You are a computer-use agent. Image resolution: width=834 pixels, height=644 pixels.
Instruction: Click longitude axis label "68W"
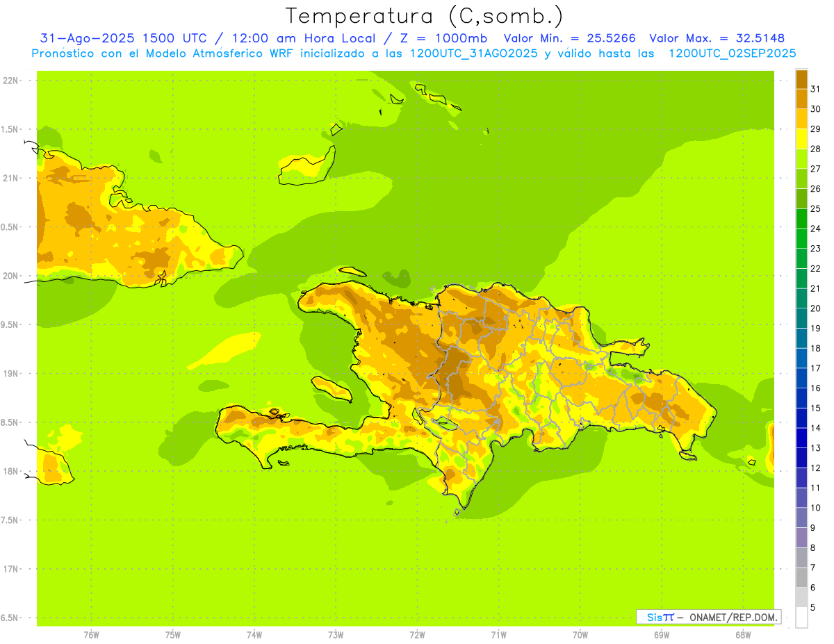[743, 635]
